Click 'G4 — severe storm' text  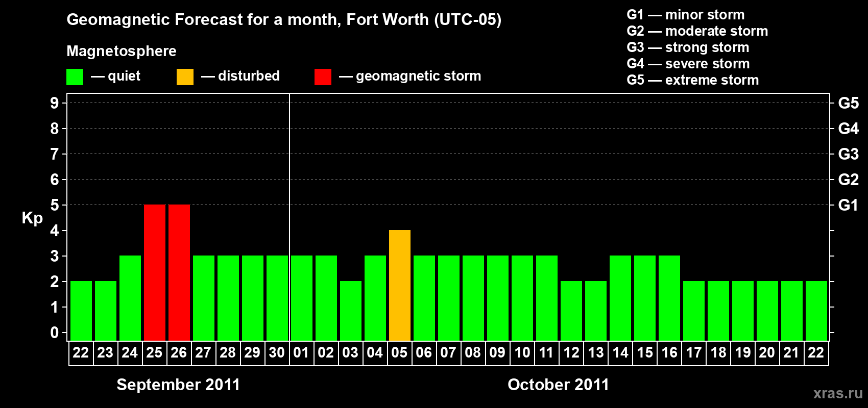tap(688, 64)
